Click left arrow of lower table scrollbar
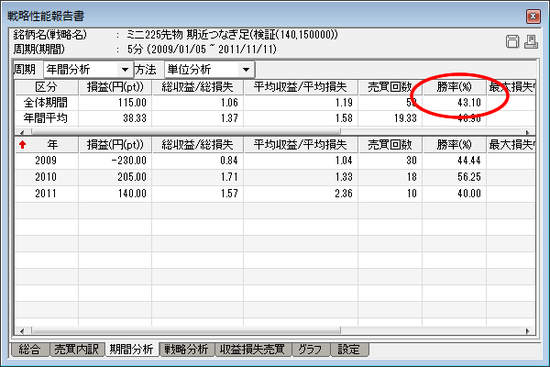Screen dimensions: 550x367 pos(22,331)
